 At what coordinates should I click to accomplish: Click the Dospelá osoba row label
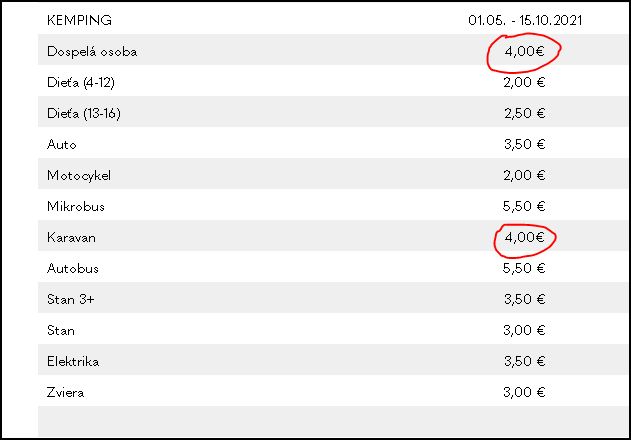92,52
